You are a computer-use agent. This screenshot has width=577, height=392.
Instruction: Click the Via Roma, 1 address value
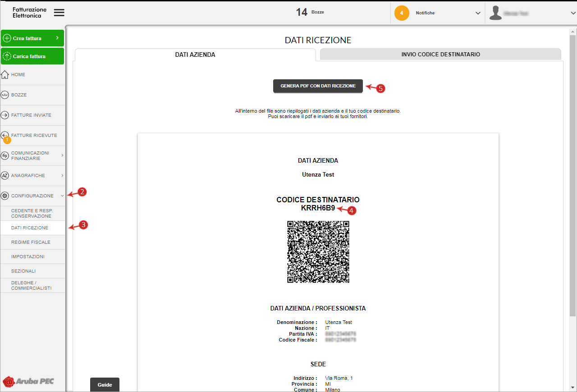(339, 378)
